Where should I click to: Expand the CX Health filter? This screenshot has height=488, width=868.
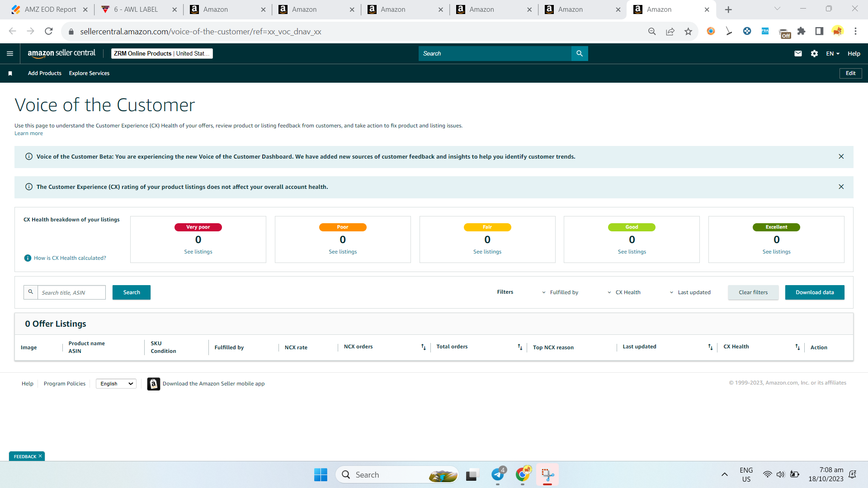(624, 292)
